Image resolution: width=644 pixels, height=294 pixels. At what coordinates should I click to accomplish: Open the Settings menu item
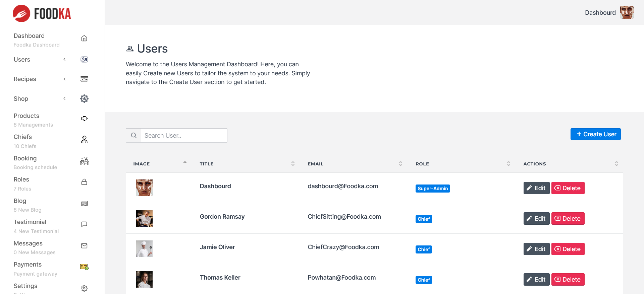[x=25, y=286]
